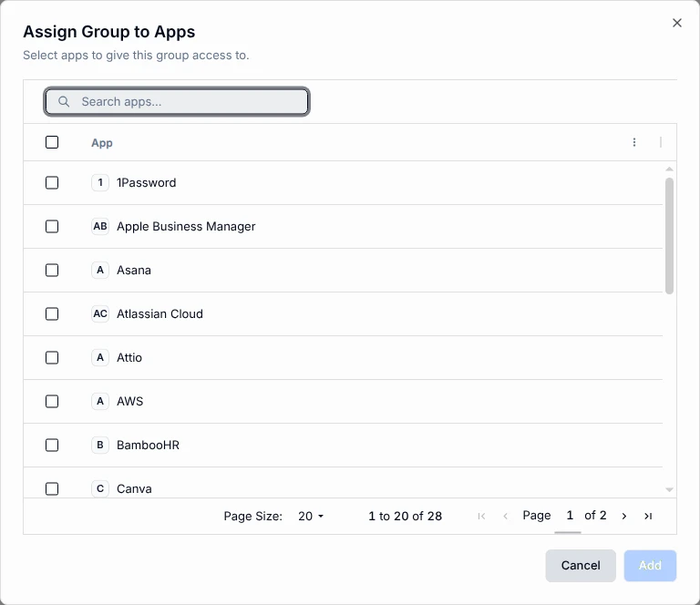Click the app list vertical scrollbar thumb
This screenshot has width=700, height=605.
(669, 236)
